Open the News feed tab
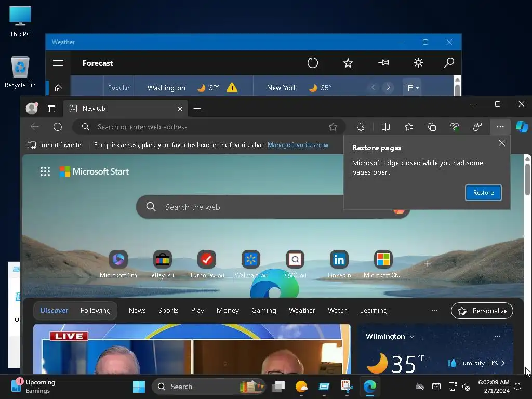The width and height of the screenshot is (532, 399). tap(137, 311)
